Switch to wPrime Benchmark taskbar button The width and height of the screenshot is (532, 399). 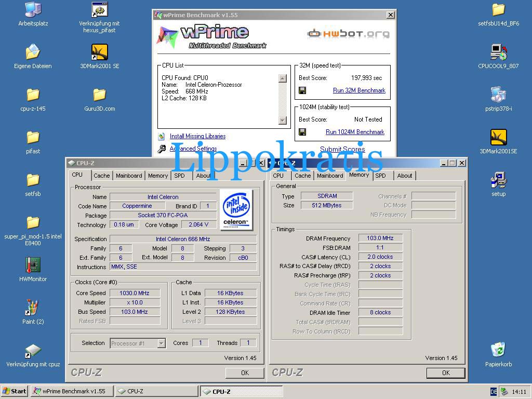(72, 391)
